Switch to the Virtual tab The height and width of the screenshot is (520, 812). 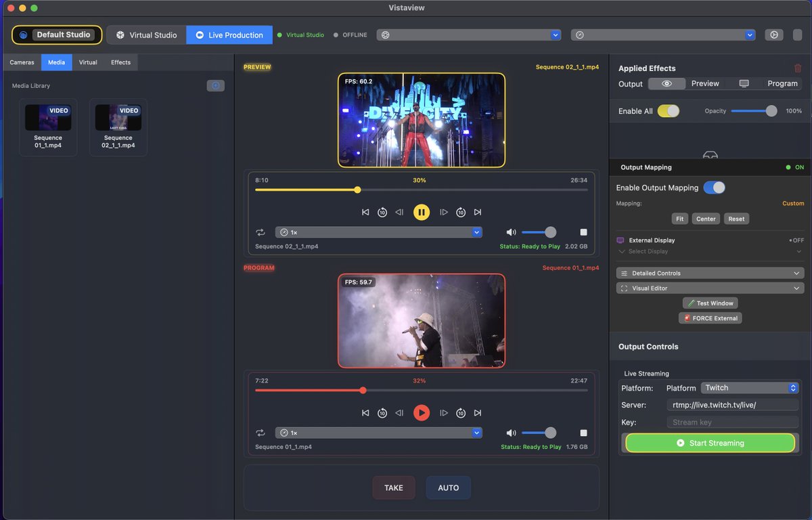[88, 62]
